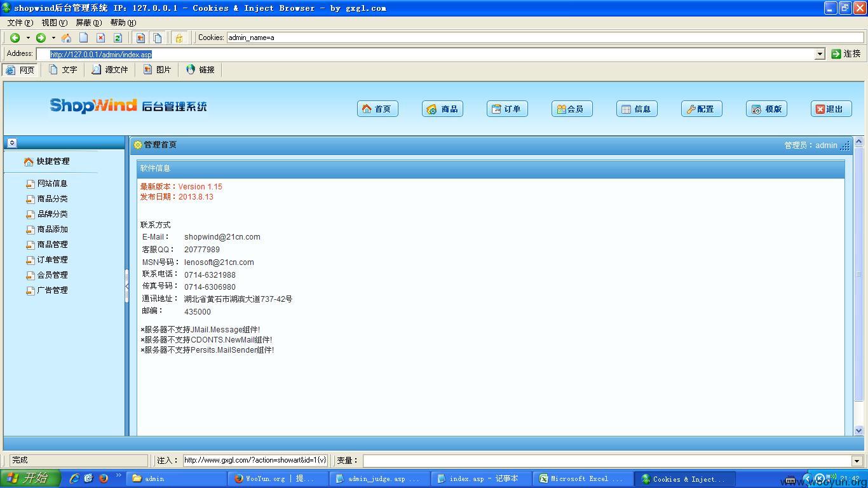Open the Windows 开始 start button
Screen dimensions: 868x488
[x=30, y=478]
